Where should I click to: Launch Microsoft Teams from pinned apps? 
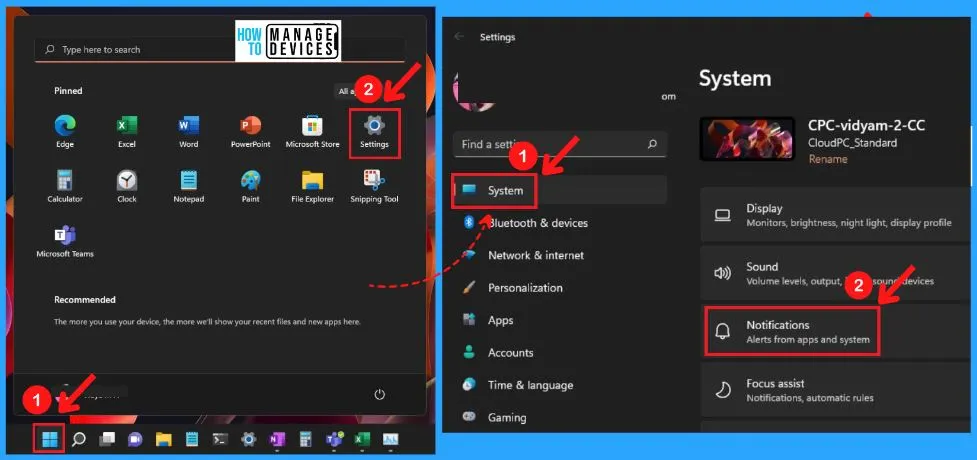click(x=65, y=241)
